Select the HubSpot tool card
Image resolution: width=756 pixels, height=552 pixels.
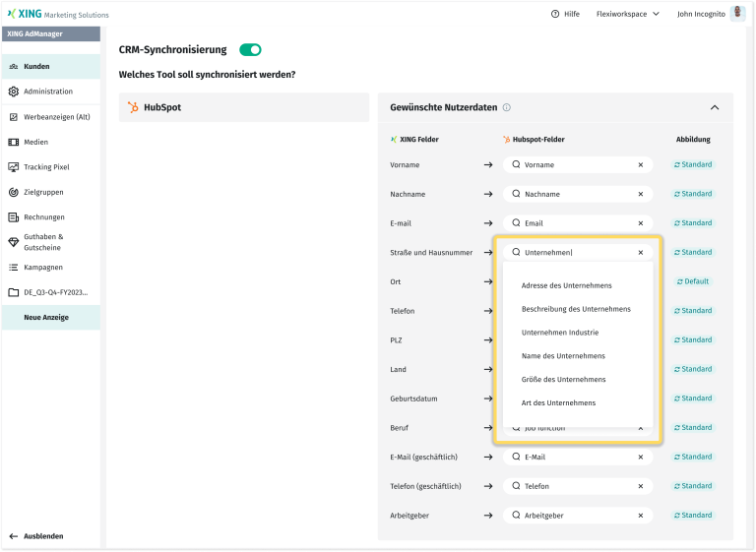[244, 107]
